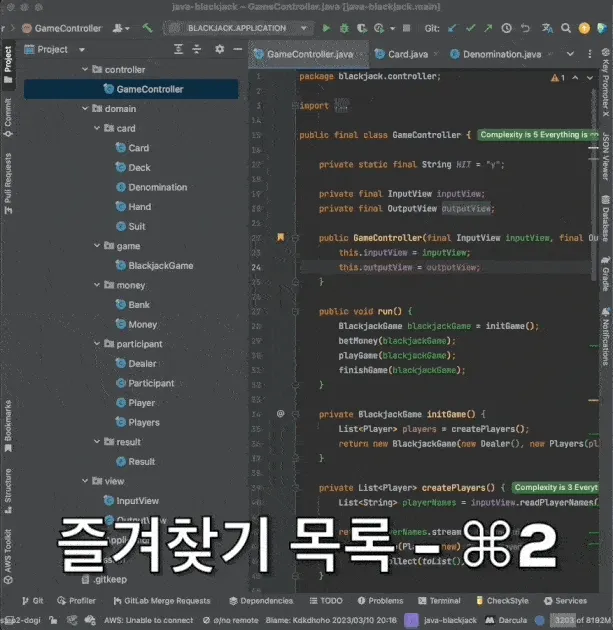Show Git history clock icon

pyautogui.click(x=507, y=28)
